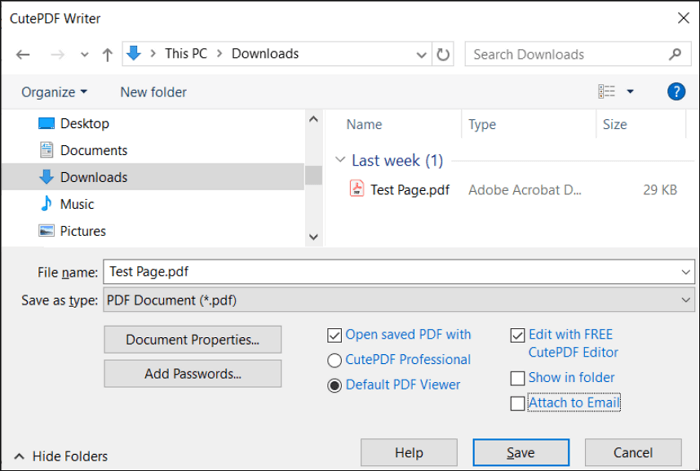700x471 pixels.
Task: Expand the Save as type dropdown
Action: tap(686, 300)
